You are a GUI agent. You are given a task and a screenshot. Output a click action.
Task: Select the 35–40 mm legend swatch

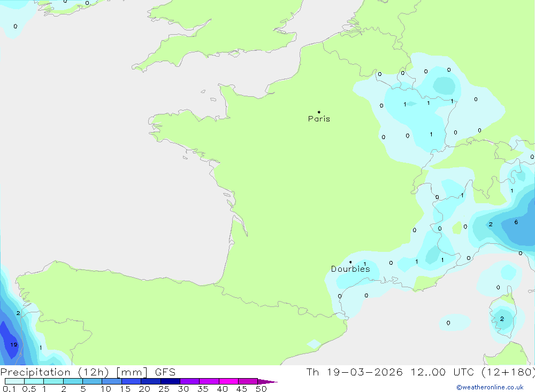click(x=209, y=381)
